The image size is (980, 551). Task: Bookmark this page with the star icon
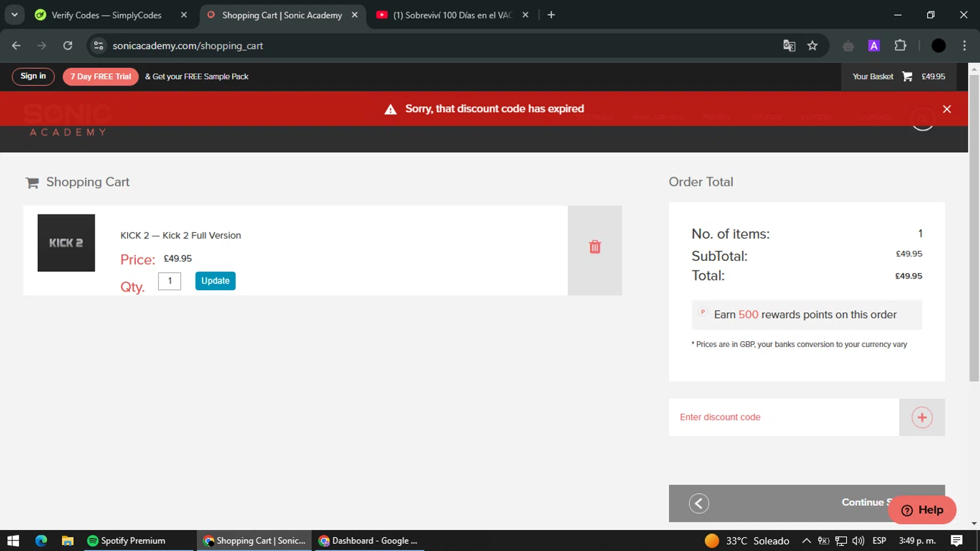(812, 46)
